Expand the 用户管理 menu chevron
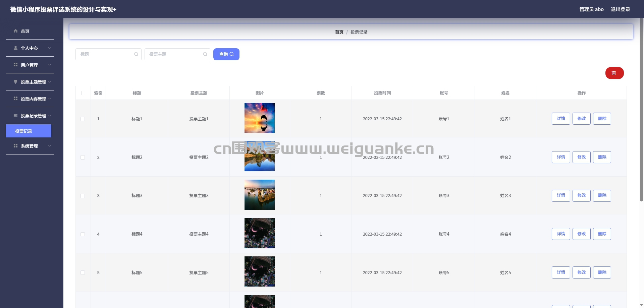Screen dimensions: 644x308 (50, 65)
